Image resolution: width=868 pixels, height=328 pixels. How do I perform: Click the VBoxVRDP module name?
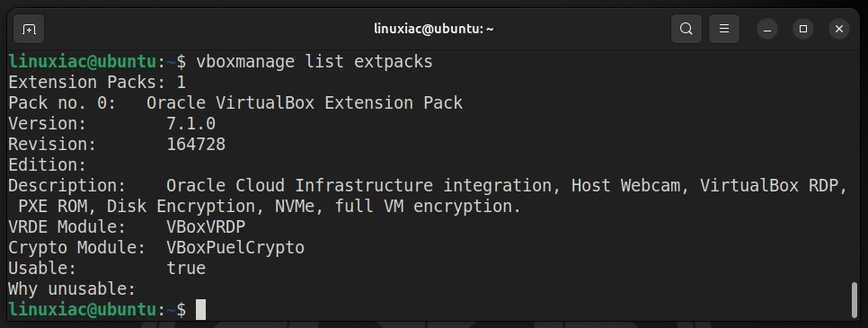206,226
